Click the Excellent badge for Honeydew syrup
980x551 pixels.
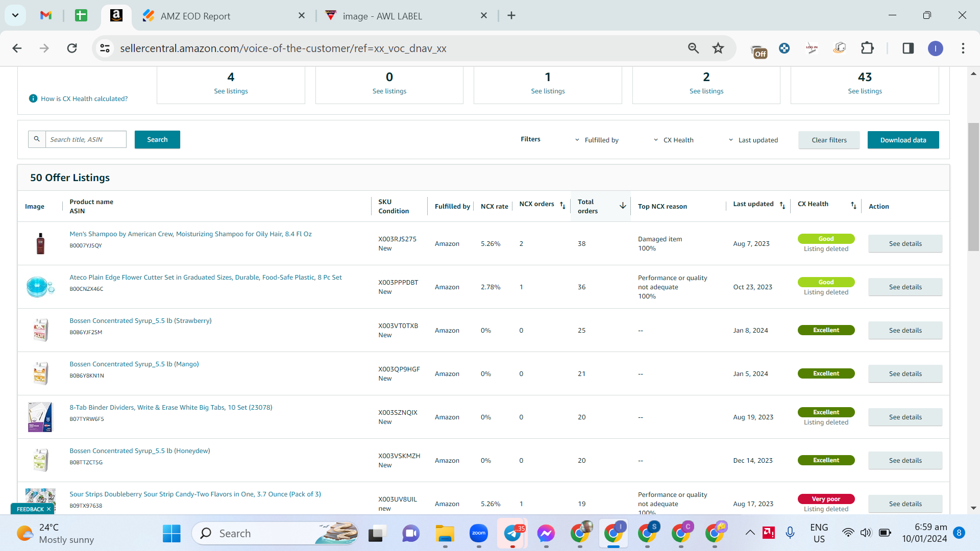826,460
